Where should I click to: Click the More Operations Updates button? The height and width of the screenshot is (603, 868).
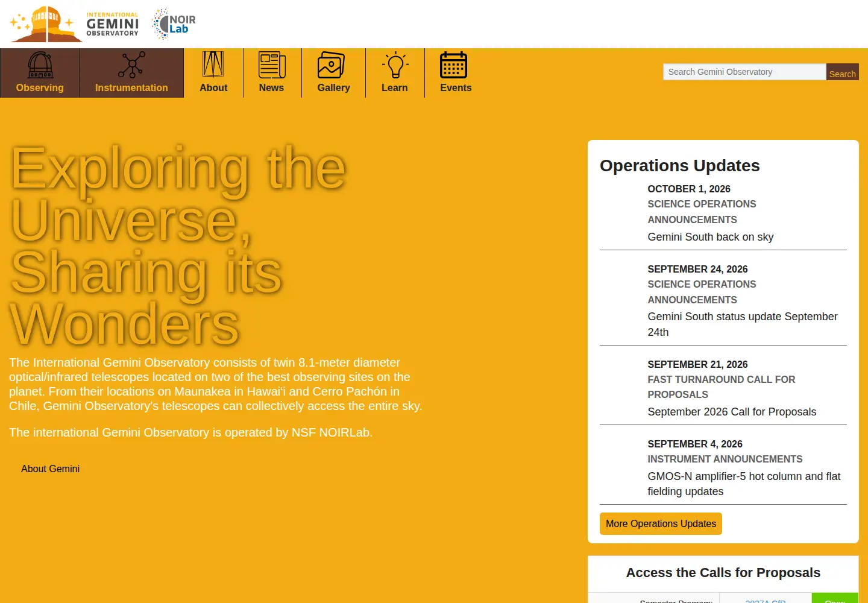(661, 523)
